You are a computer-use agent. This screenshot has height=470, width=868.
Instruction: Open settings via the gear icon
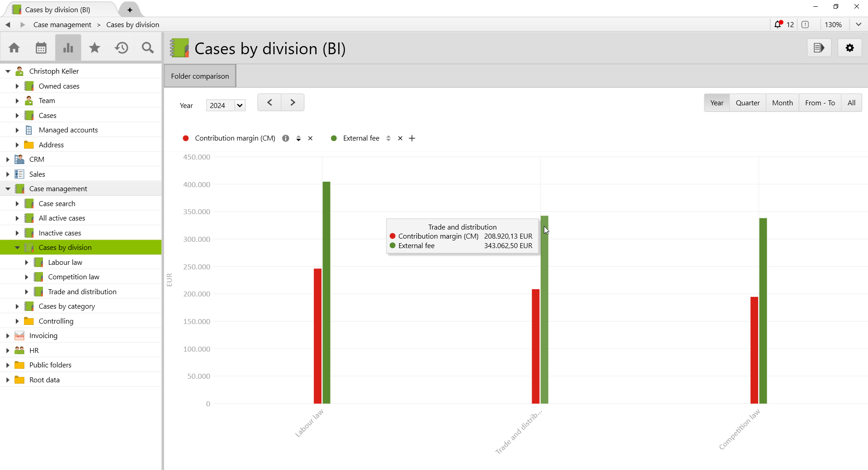coord(850,47)
